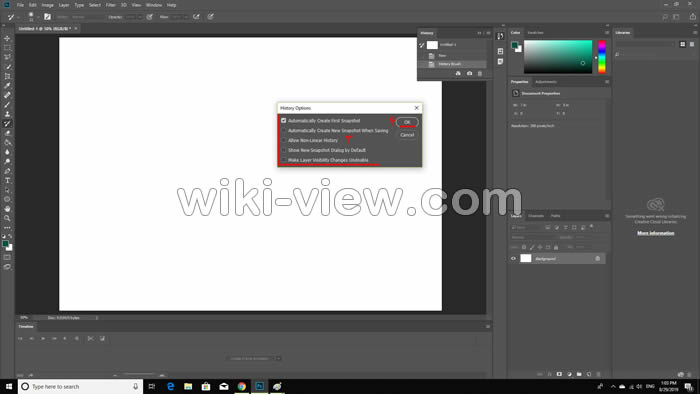700x394 pixels.
Task: Click the Windows taskbar search box
Action: tap(80, 386)
